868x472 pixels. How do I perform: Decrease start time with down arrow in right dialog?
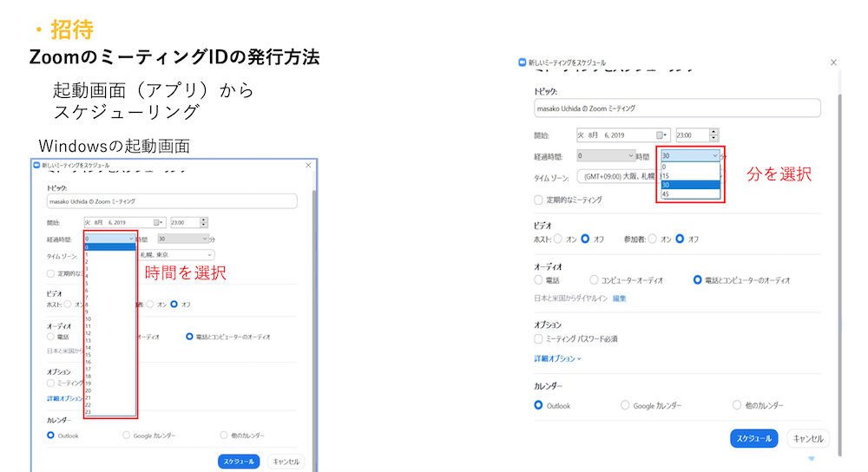pyautogui.click(x=713, y=138)
